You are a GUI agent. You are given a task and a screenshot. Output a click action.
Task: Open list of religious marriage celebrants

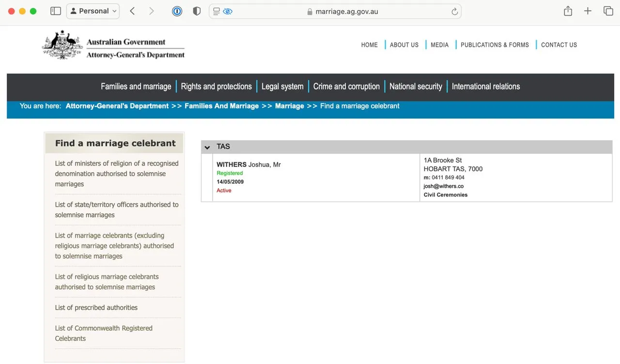(107, 282)
